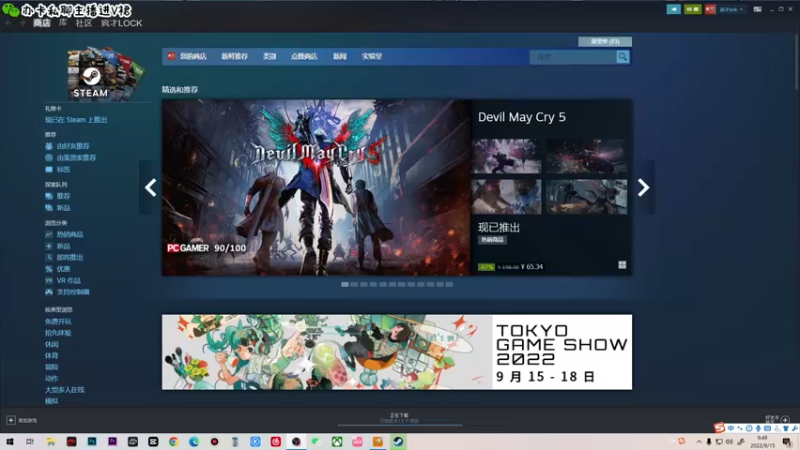Click the red user avatar icon

710,9
